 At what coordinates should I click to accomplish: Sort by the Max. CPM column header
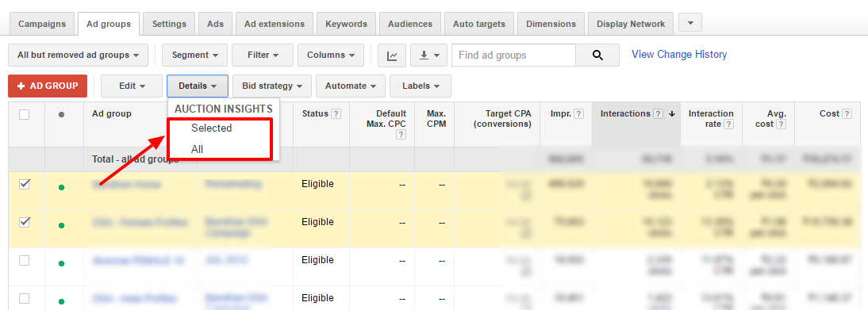(436, 118)
